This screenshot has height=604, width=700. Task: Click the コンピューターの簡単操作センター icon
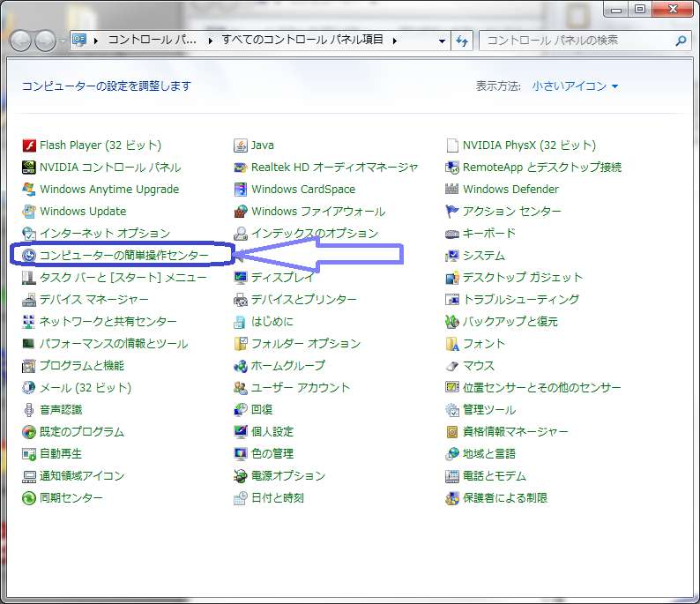[x=29, y=256]
